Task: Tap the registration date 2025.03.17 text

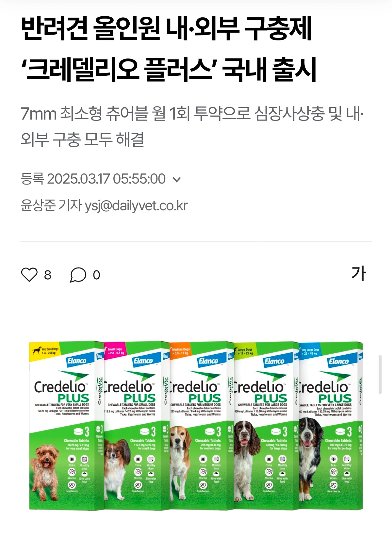Action: click(x=106, y=179)
